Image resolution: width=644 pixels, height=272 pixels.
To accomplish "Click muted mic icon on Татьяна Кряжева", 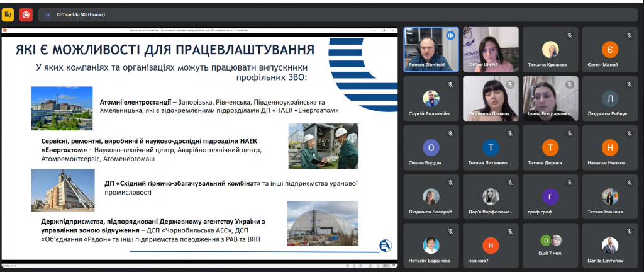I will click(x=569, y=35).
